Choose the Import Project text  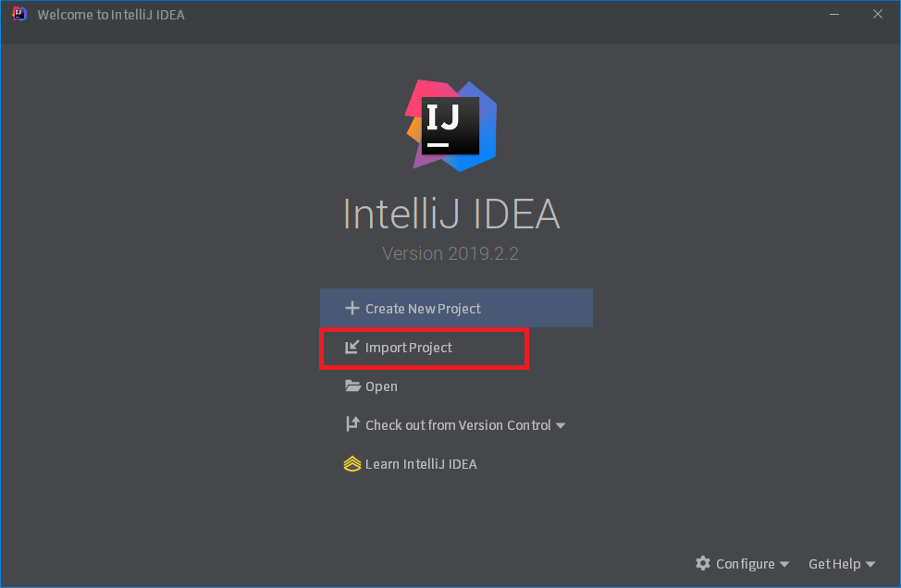point(408,348)
